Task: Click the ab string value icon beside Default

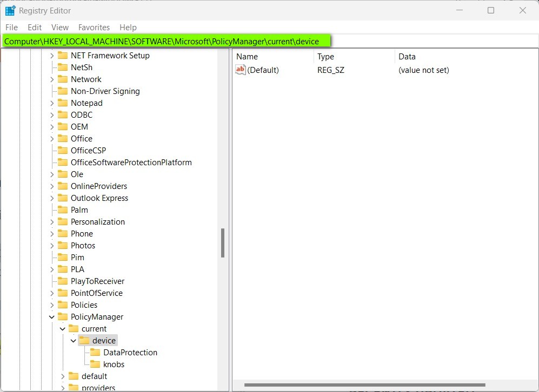Action: (239, 70)
